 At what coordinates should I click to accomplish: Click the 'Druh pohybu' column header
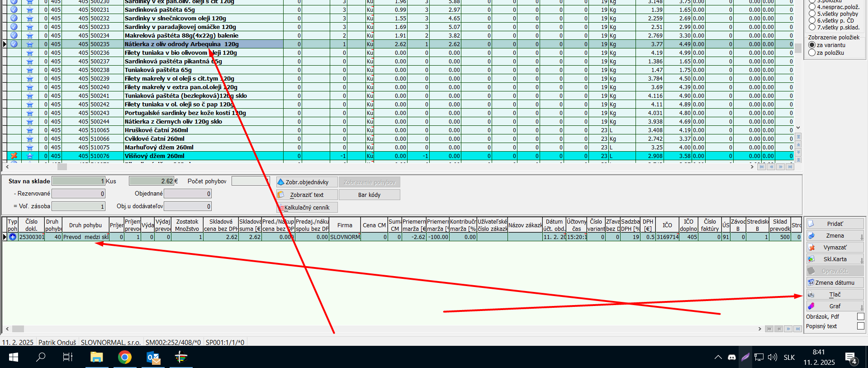tap(85, 225)
